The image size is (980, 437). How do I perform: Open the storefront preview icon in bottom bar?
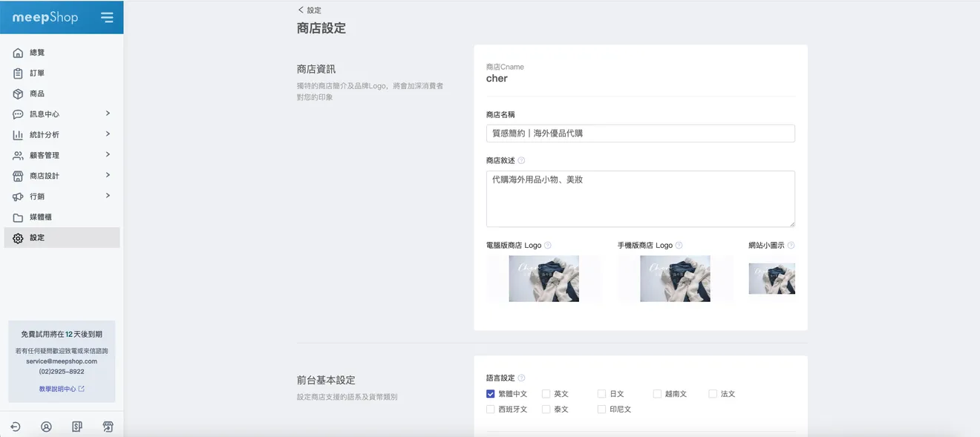(108, 427)
